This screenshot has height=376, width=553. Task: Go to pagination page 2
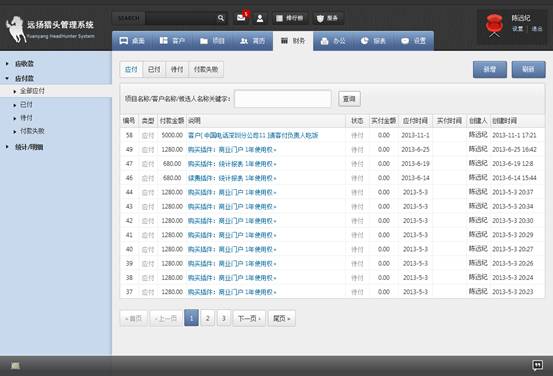[x=208, y=318]
